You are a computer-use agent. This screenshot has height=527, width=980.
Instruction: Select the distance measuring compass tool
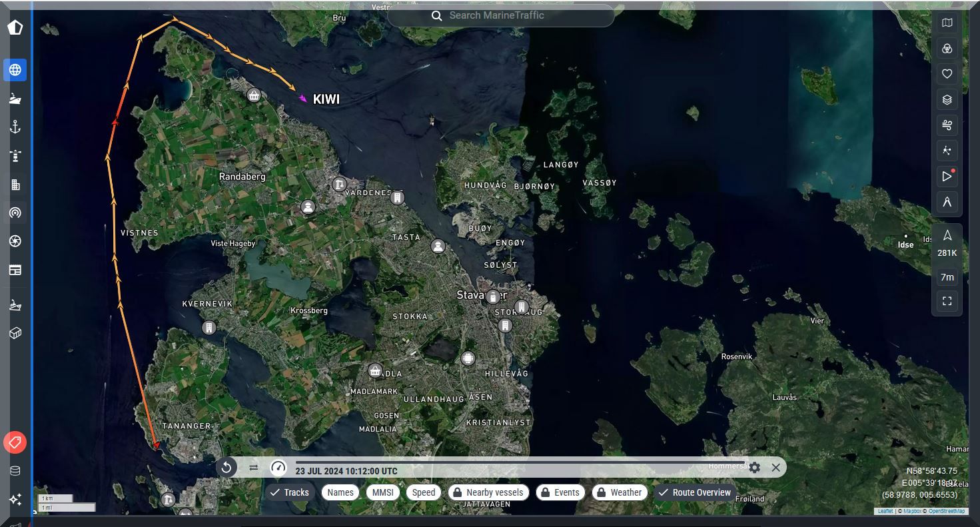click(x=947, y=202)
